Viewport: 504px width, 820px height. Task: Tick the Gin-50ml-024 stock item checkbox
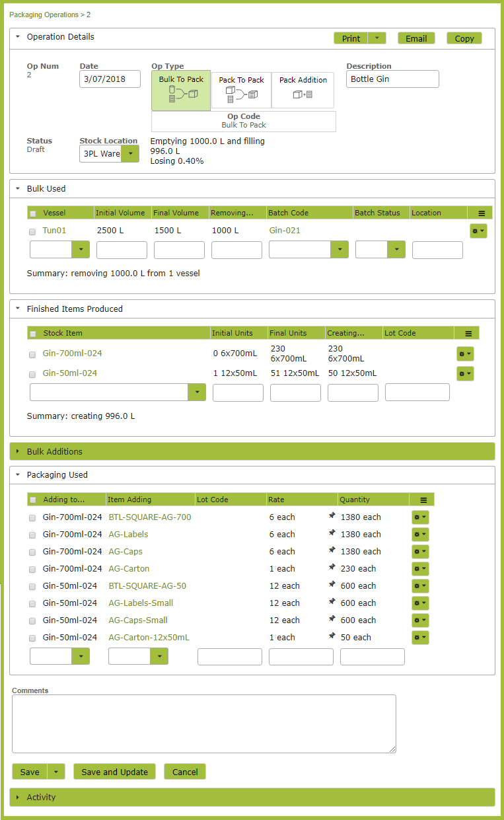(x=32, y=375)
